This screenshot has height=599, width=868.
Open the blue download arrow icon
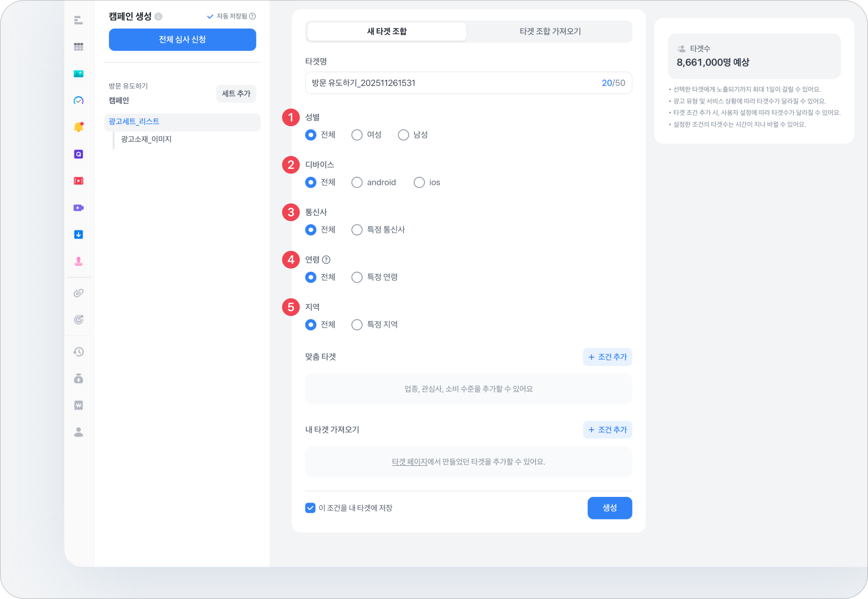[x=79, y=235]
